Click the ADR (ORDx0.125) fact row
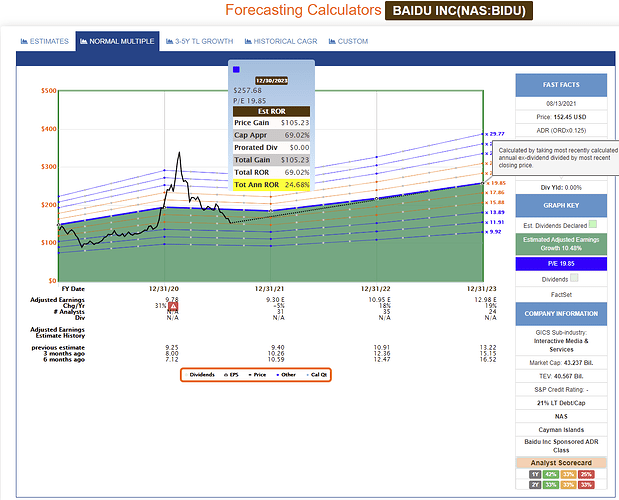 click(x=561, y=130)
